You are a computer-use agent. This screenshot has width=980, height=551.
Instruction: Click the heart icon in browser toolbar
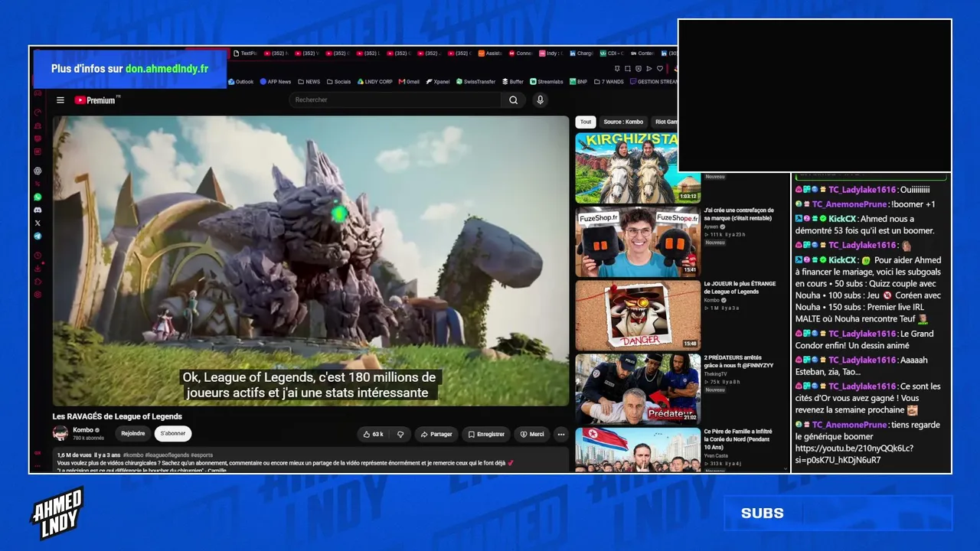pyautogui.click(x=660, y=69)
